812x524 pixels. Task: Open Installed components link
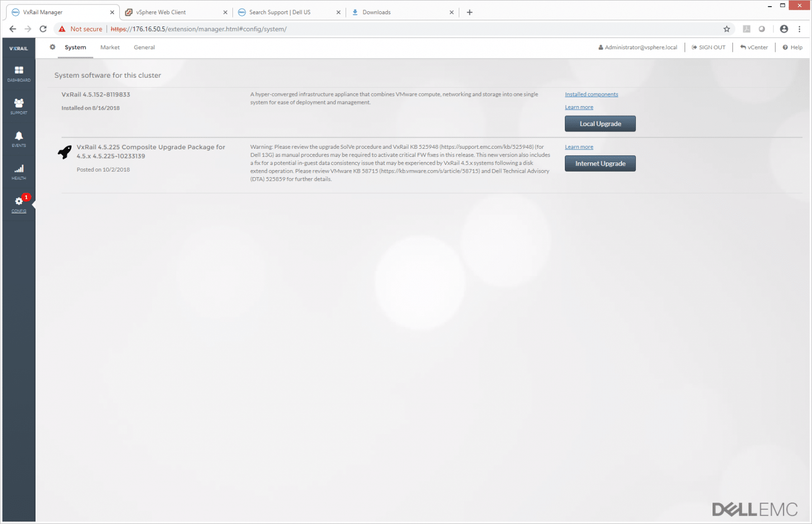[x=592, y=94]
